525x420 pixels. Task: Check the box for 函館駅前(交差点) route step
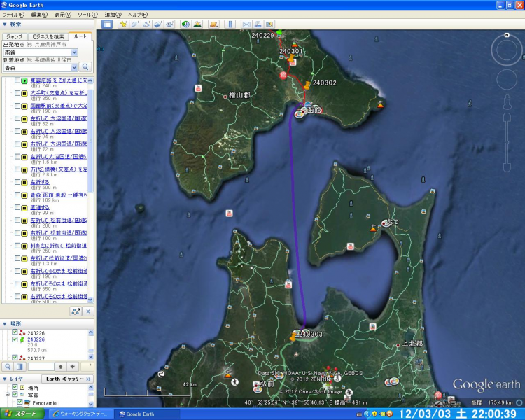[x=17, y=106]
